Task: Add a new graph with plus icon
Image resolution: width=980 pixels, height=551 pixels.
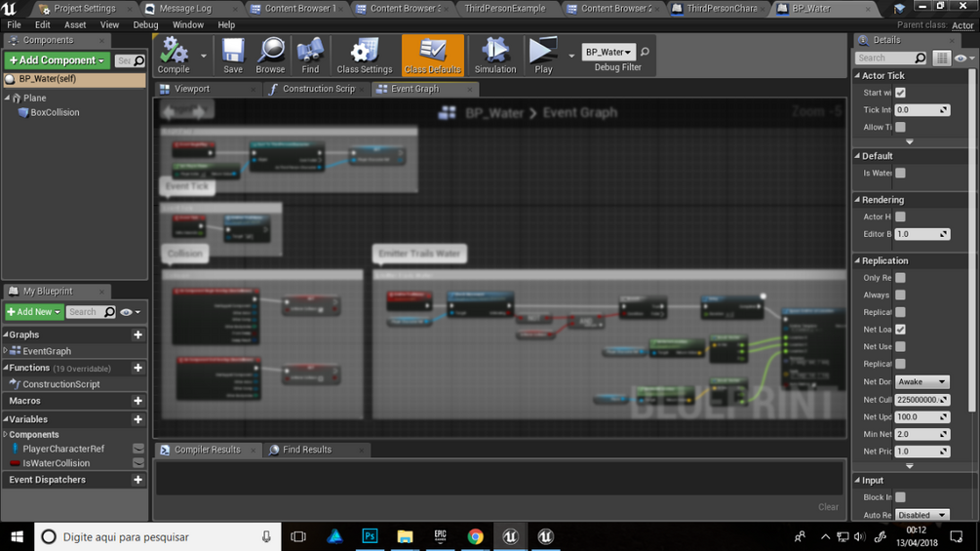Action: coord(138,335)
